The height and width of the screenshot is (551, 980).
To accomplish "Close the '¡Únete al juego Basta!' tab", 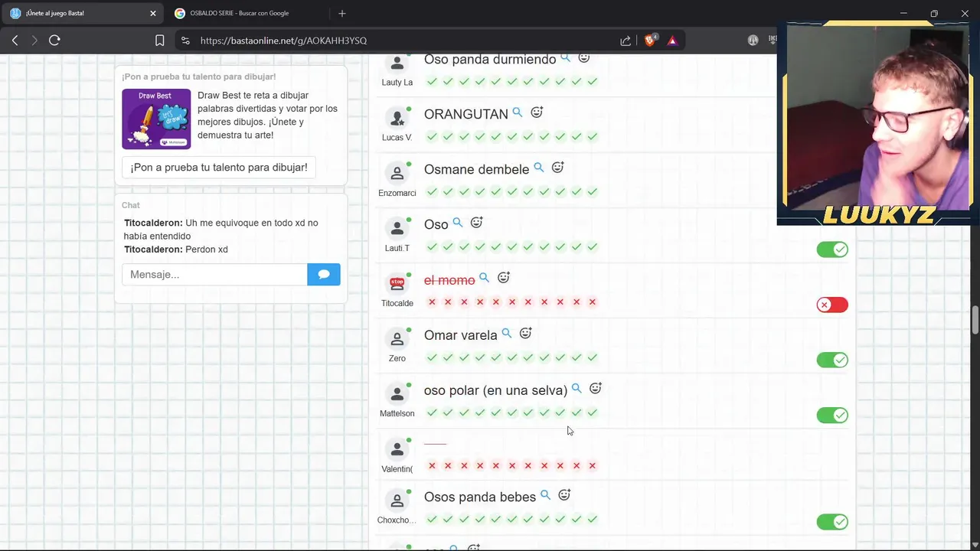I will click(x=152, y=13).
